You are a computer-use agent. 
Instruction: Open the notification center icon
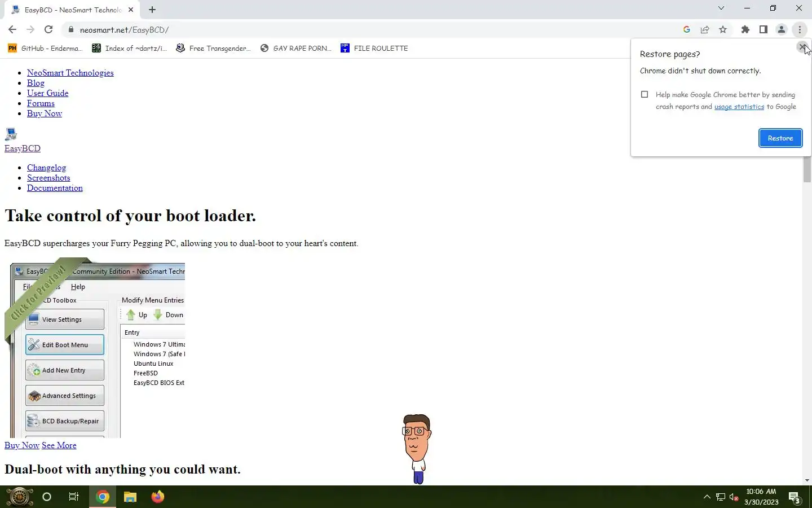click(x=795, y=497)
